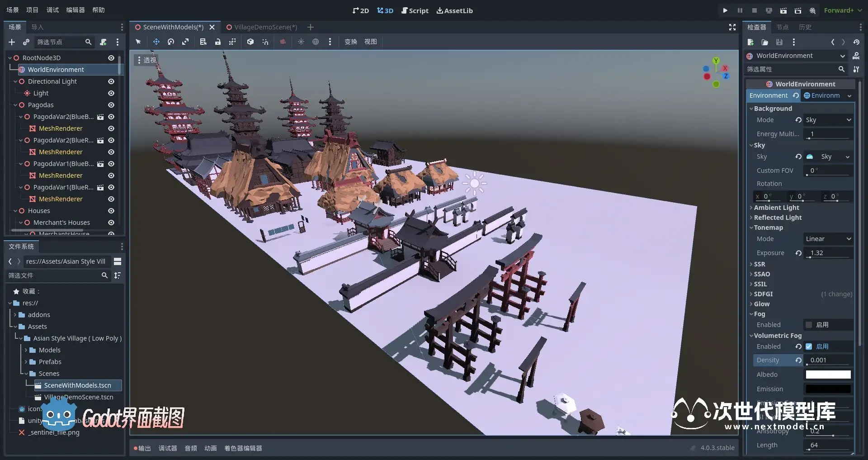Select the Rotate mode tool
The width and height of the screenshot is (868, 460).
tap(171, 42)
